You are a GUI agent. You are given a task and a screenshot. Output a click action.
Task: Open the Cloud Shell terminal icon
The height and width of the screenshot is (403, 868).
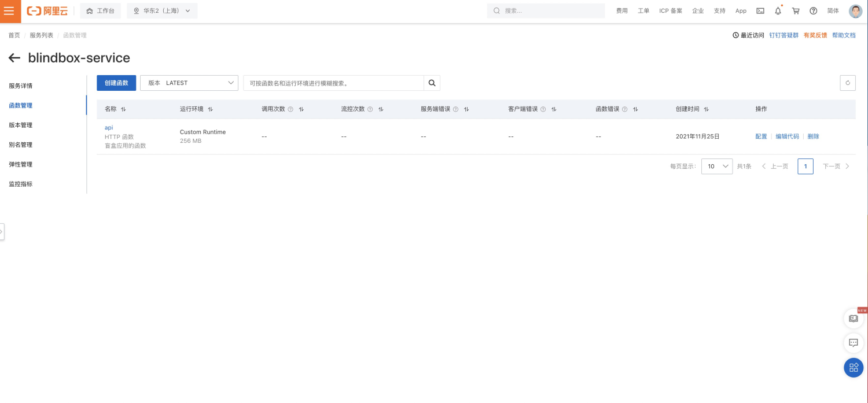point(760,11)
